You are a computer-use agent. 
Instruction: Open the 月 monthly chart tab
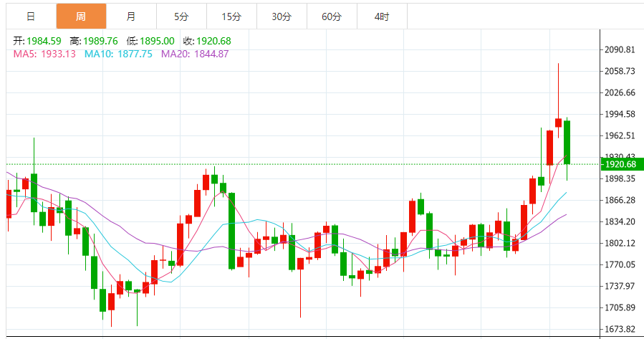(130, 16)
